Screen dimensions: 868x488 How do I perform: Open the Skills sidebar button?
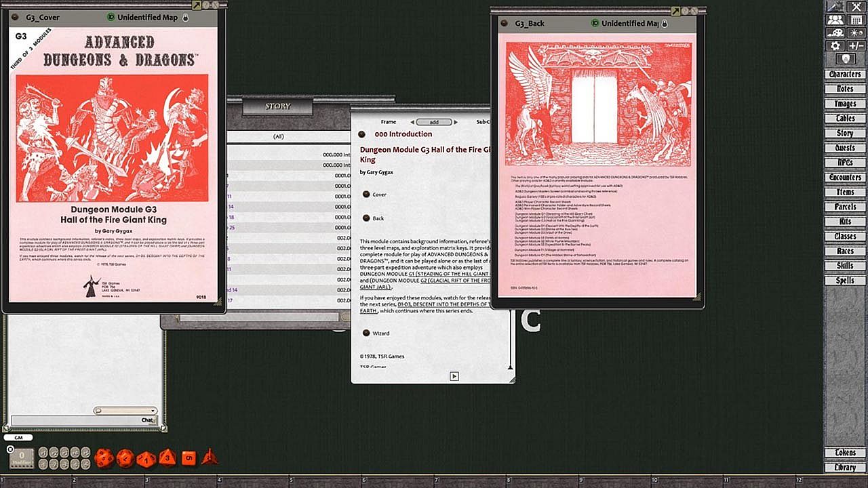[844, 266]
